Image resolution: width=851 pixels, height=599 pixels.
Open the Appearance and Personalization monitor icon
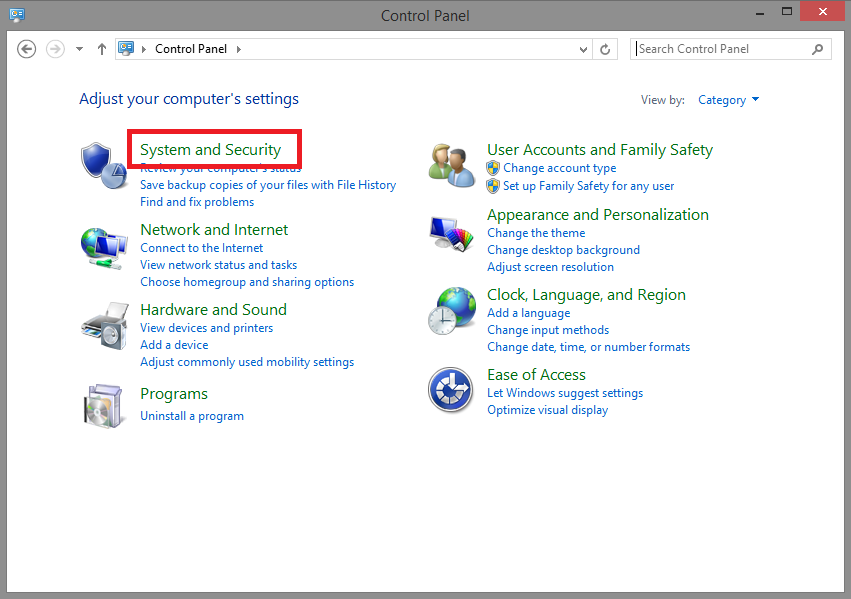click(452, 234)
